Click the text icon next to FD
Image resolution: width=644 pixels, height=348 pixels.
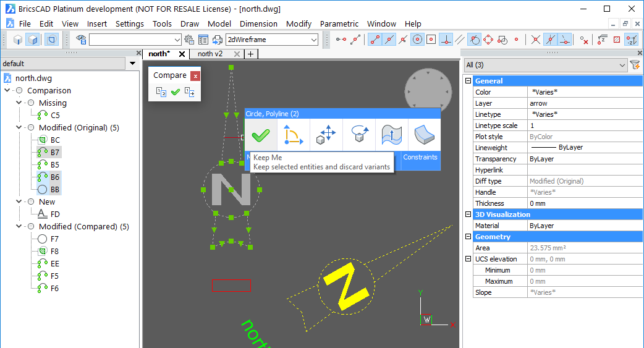[x=42, y=214]
